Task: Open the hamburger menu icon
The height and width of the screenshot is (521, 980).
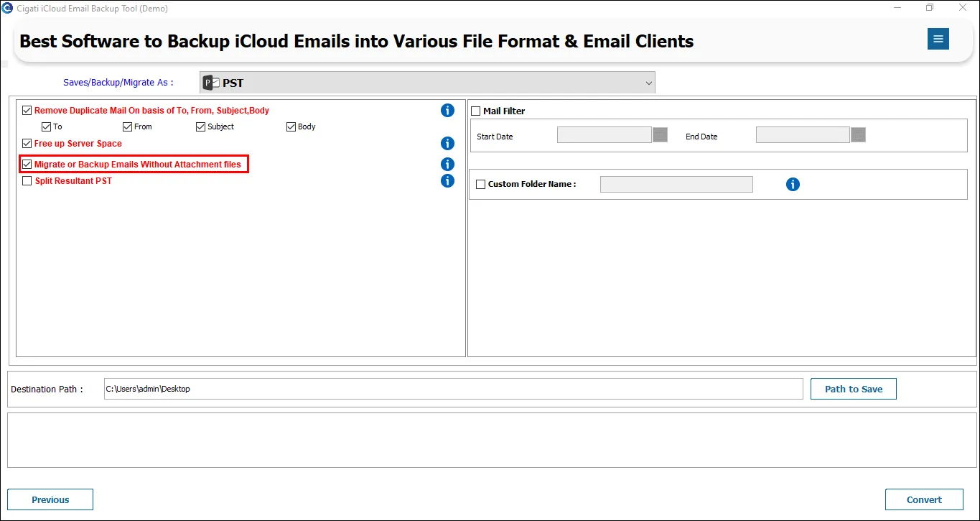Action: point(938,39)
